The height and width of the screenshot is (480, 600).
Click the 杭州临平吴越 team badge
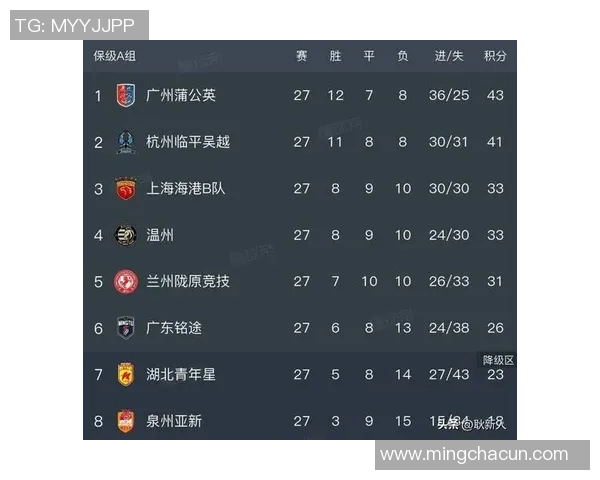click(x=125, y=142)
